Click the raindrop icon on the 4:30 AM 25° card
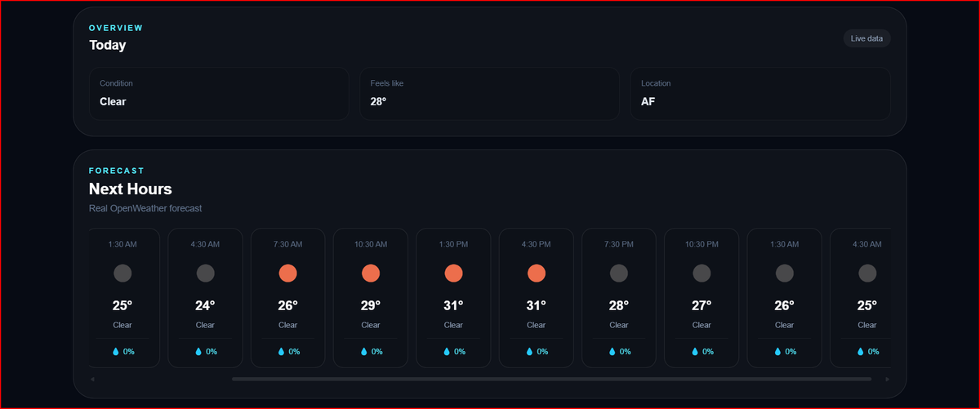 (861, 352)
